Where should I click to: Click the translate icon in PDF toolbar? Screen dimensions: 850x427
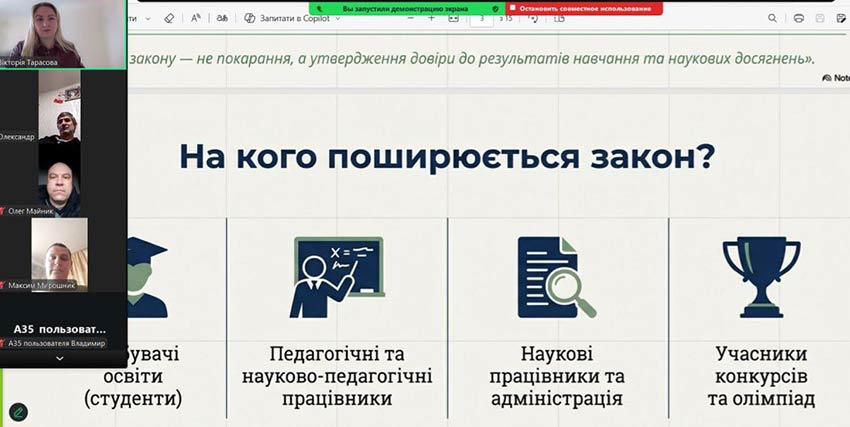222,18
